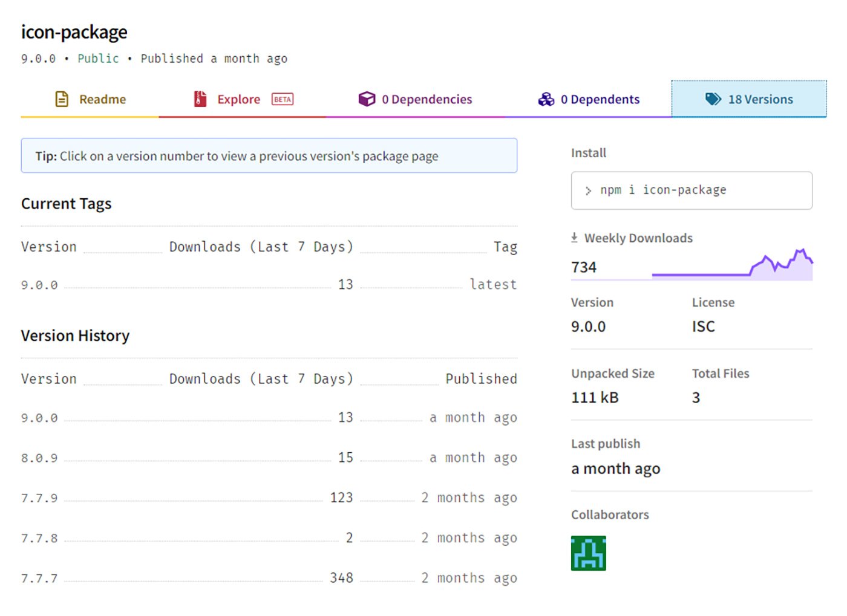Open version 8.0.9 in Version History
This screenshot has width=847, height=616.
[x=39, y=458]
